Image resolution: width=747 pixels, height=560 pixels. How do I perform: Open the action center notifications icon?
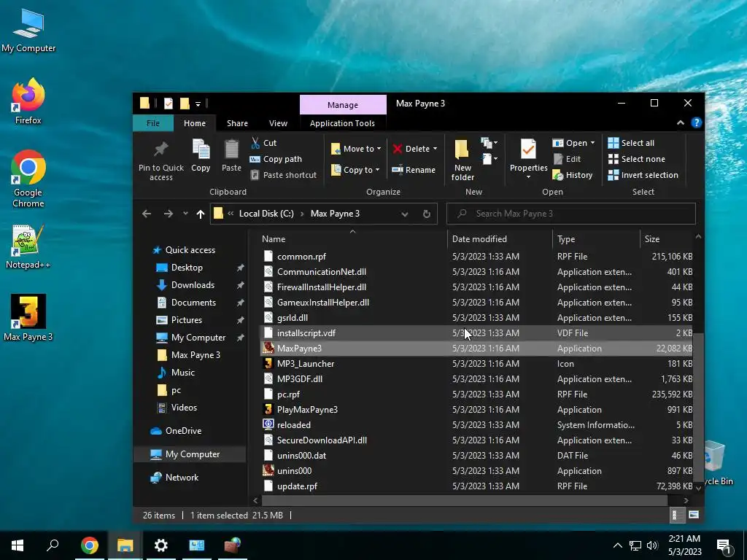[724, 546]
